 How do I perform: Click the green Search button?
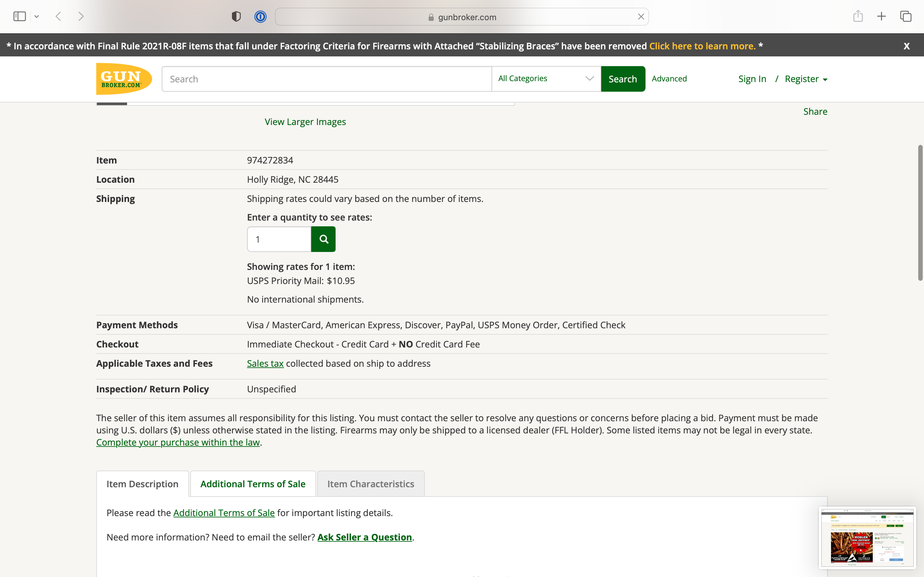click(x=623, y=79)
